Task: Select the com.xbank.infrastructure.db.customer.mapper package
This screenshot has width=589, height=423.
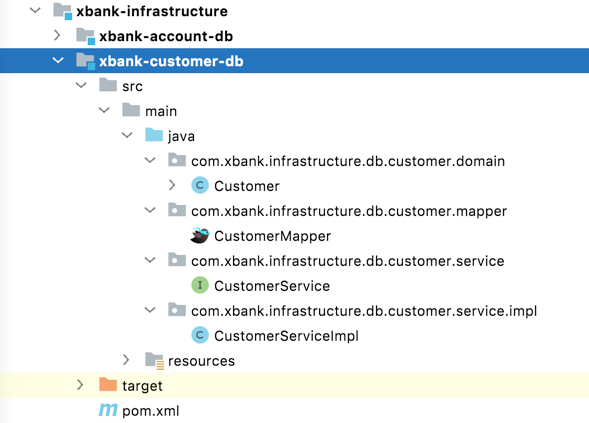Action: (x=349, y=211)
